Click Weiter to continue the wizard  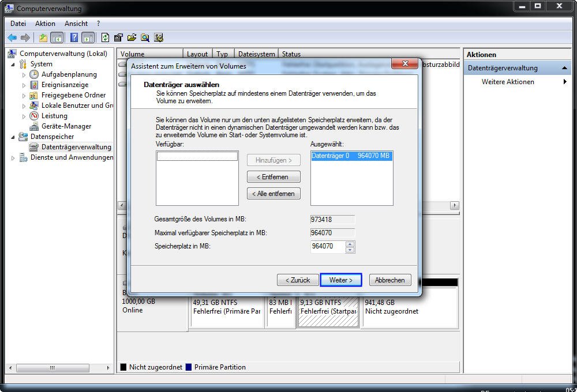341,280
